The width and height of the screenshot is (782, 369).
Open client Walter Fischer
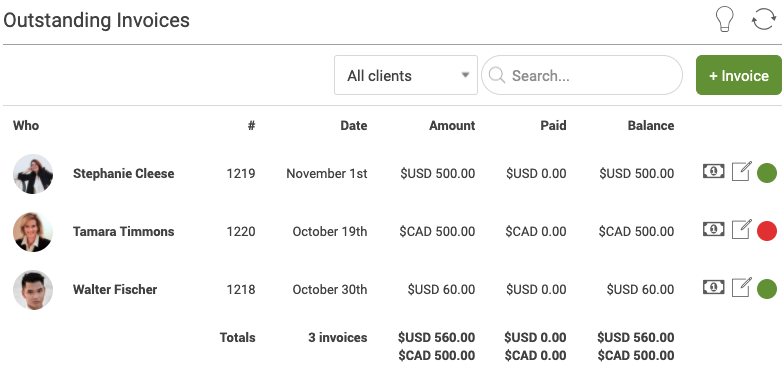115,289
